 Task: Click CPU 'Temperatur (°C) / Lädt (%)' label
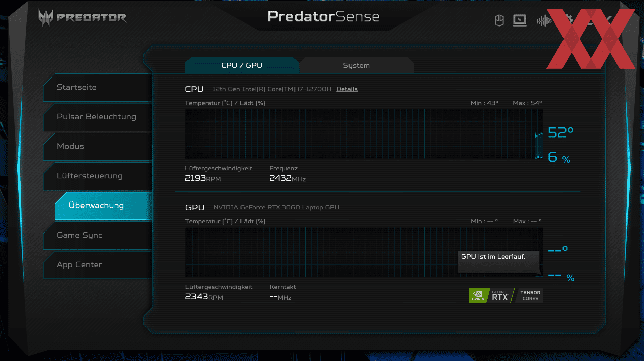pos(225,103)
